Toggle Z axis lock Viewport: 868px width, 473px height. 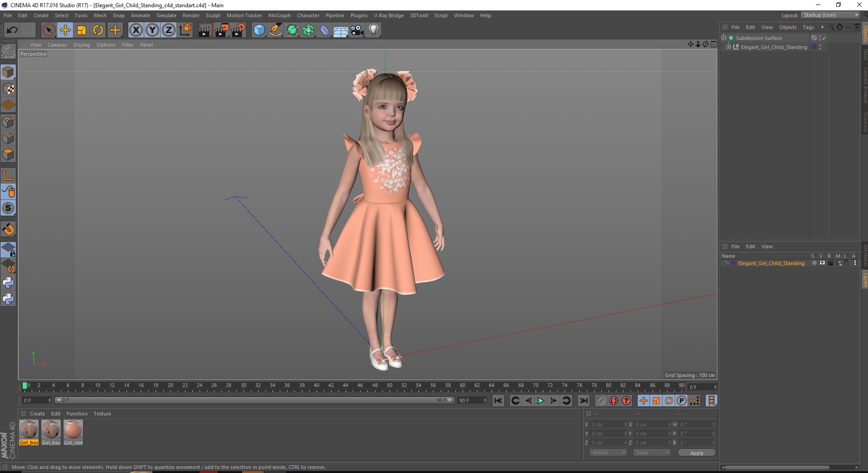point(169,30)
